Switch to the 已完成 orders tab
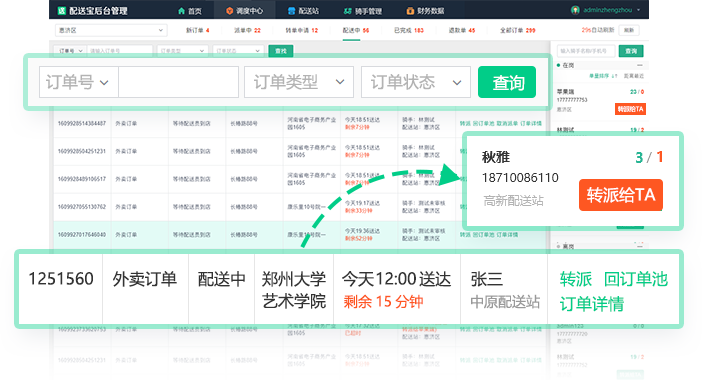Screen dimensions: 702x380 409,30
